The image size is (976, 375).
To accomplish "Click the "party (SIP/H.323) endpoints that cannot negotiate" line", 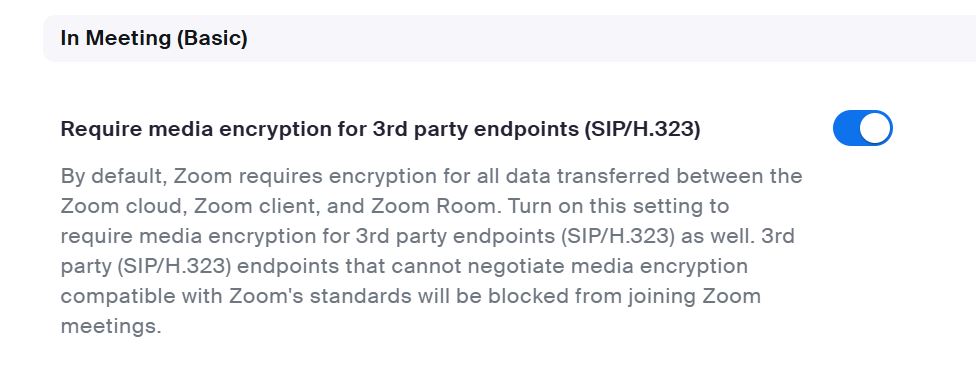I will pos(404,267).
